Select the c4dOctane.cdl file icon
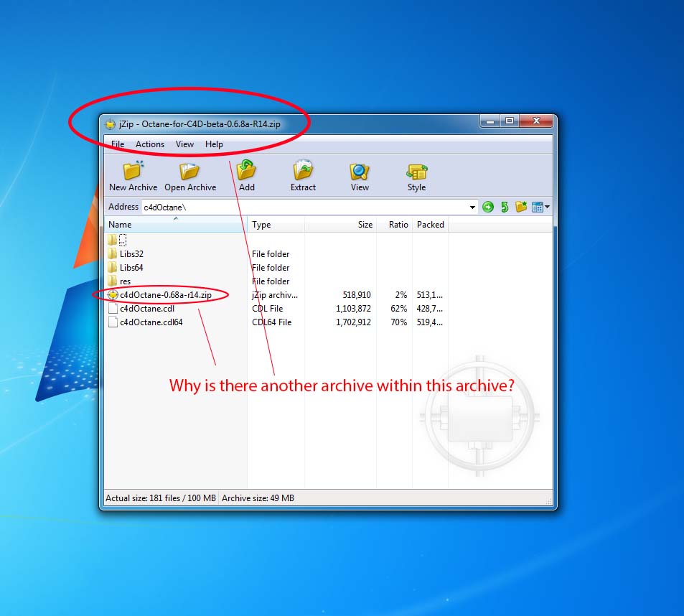The height and width of the screenshot is (616, 684). pos(113,309)
